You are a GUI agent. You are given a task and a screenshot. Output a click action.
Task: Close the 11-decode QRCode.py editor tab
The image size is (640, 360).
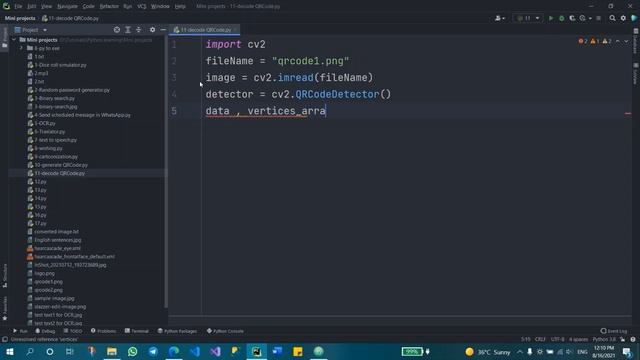pyautogui.click(x=236, y=30)
